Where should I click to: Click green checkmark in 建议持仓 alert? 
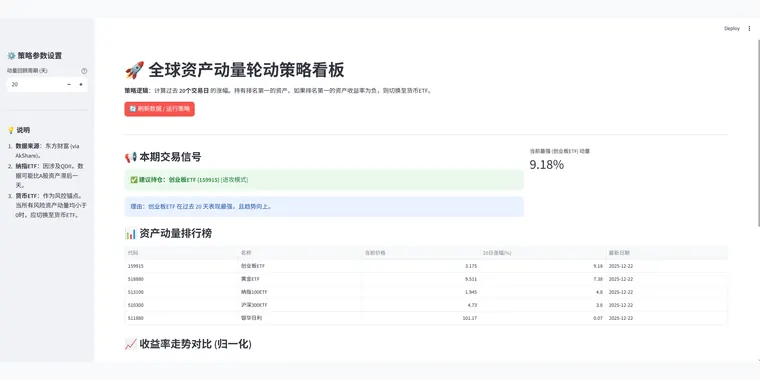click(x=134, y=180)
